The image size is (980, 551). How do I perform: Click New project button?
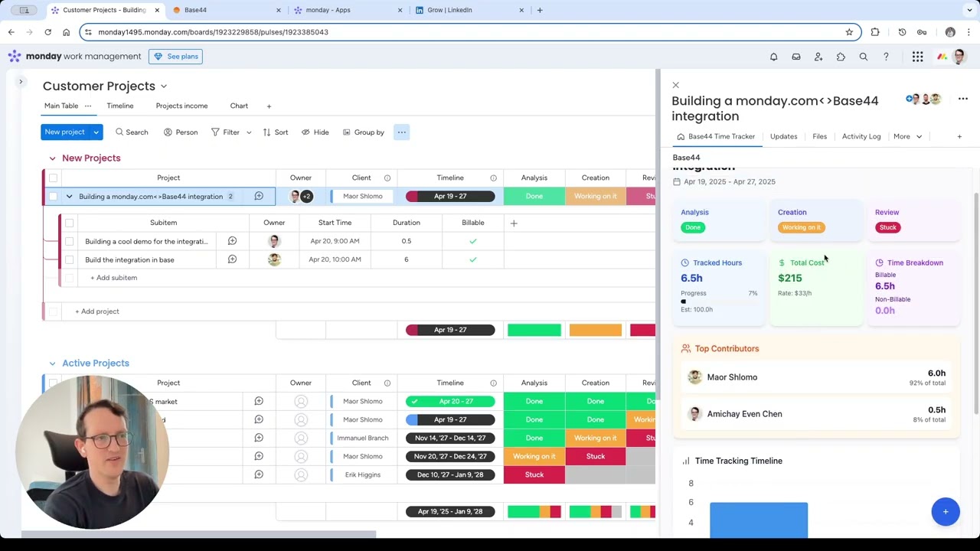tap(65, 132)
